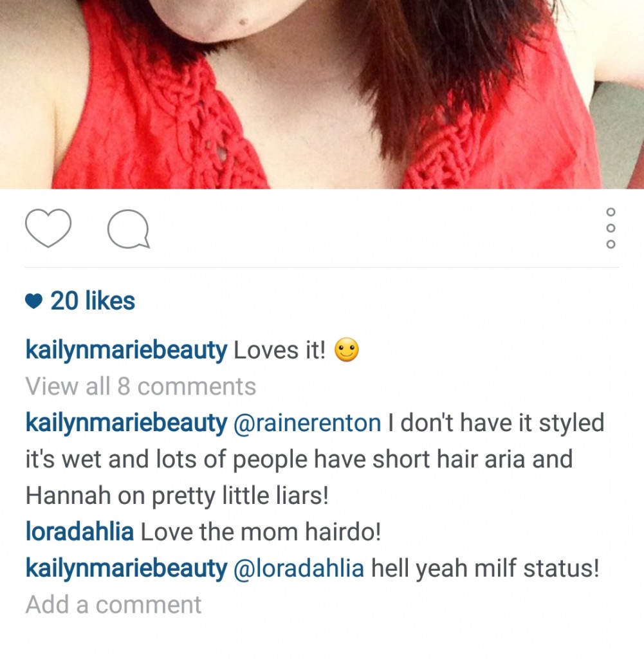Select the hell yeah milf status! reply text
The width and height of the screenshot is (644, 659).
click(x=485, y=568)
